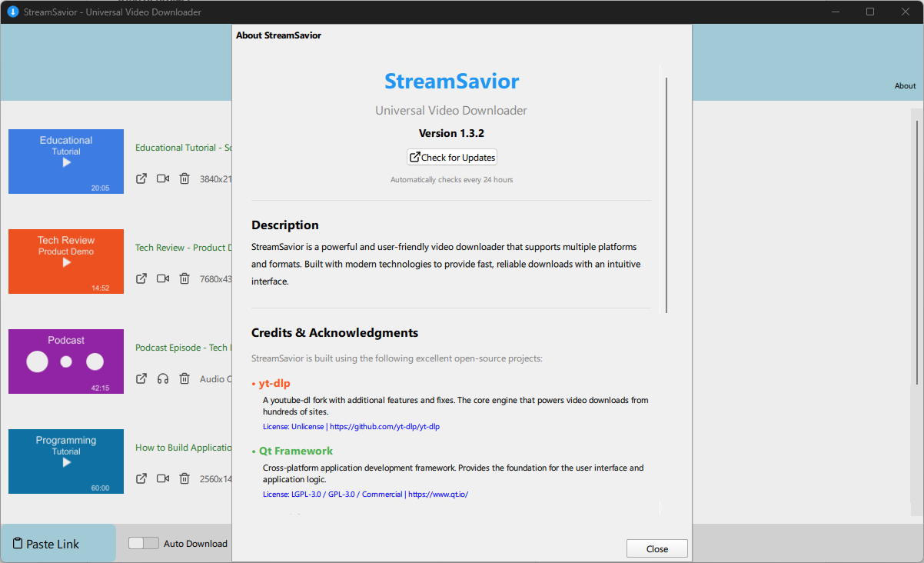Click How to Build Application title
Image resolution: width=924 pixels, height=563 pixels.
(x=184, y=448)
